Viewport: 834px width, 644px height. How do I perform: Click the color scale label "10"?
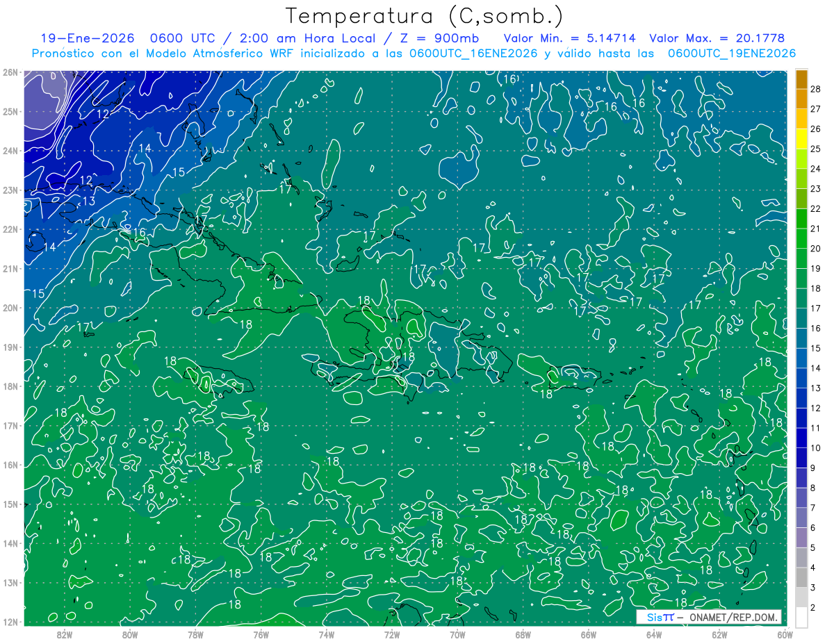pyautogui.click(x=816, y=448)
